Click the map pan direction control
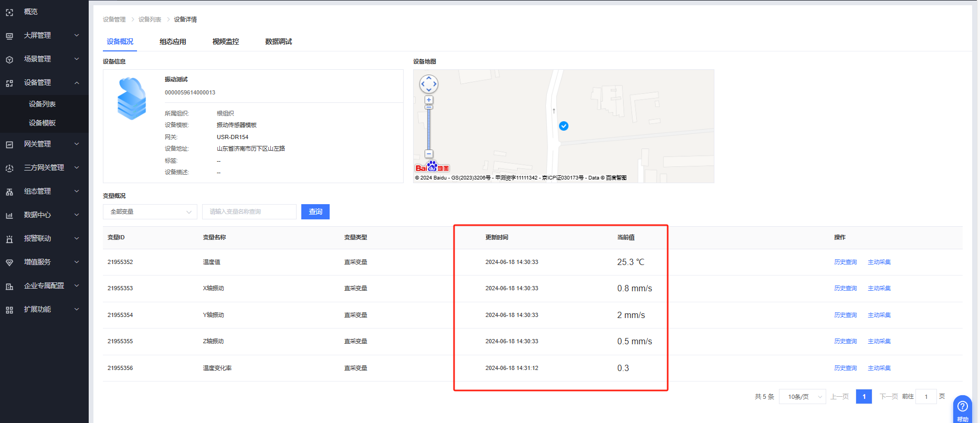This screenshot has width=980, height=423. (x=429, y=84)
